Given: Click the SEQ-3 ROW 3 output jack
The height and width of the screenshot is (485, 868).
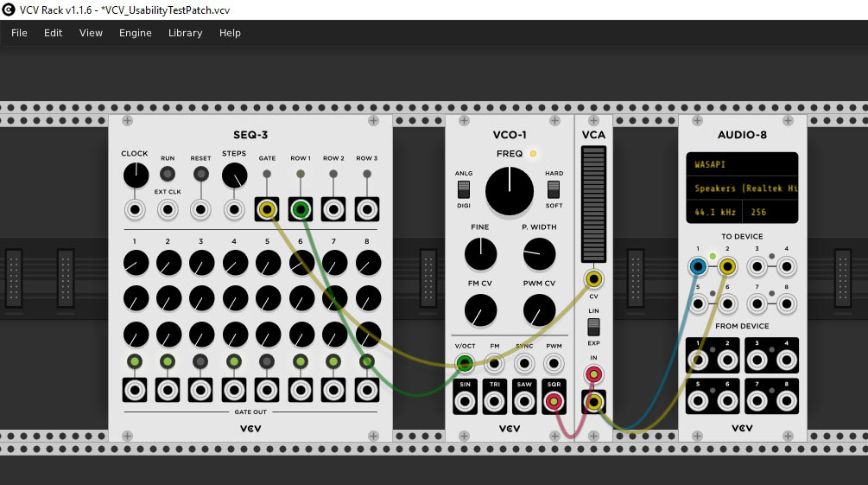Looking at the screenshot, I should [367, 209].
